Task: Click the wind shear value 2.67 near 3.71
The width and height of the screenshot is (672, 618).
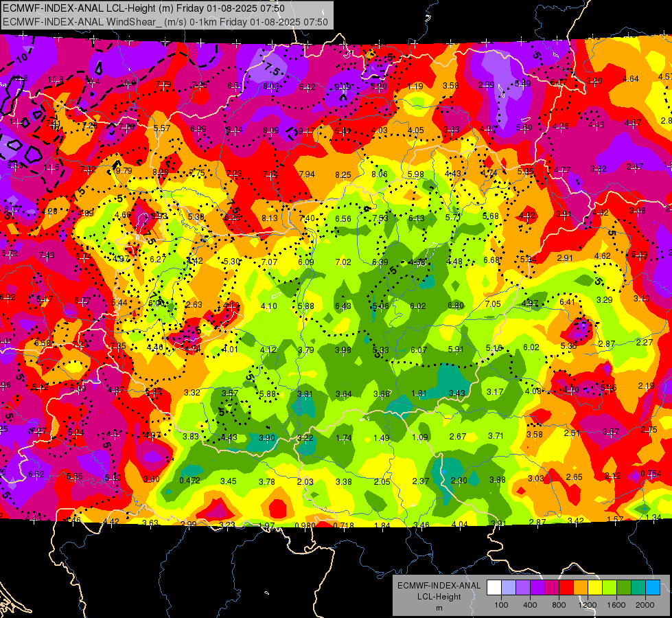Action: pos(457,436)
